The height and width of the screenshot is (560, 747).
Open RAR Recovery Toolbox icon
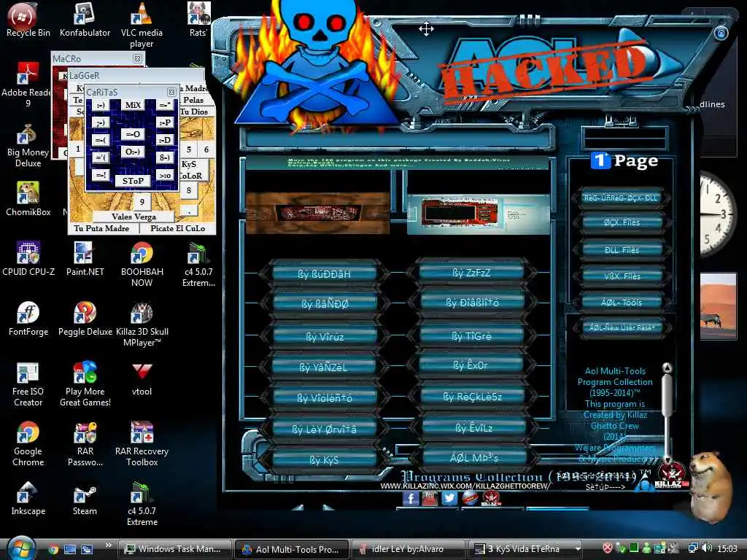(142, 444)
